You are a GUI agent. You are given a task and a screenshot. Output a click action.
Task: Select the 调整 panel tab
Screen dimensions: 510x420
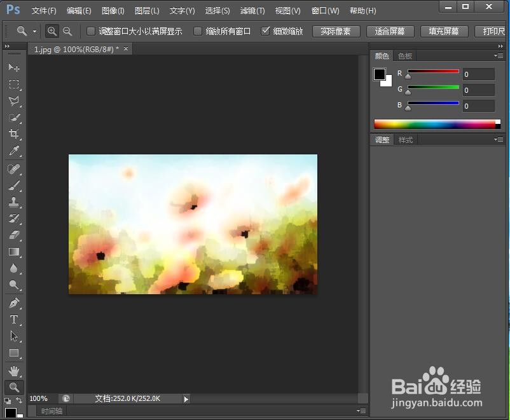coord(382,140)
